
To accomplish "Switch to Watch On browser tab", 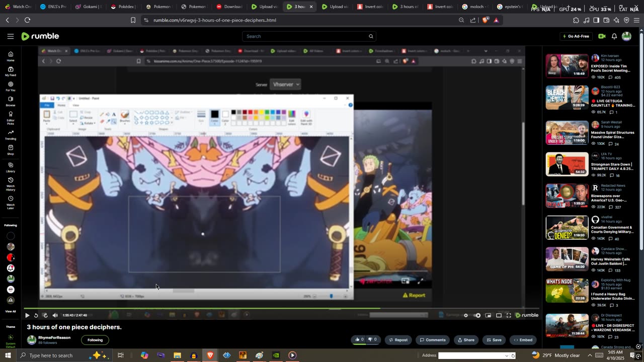I will point(18,7).
